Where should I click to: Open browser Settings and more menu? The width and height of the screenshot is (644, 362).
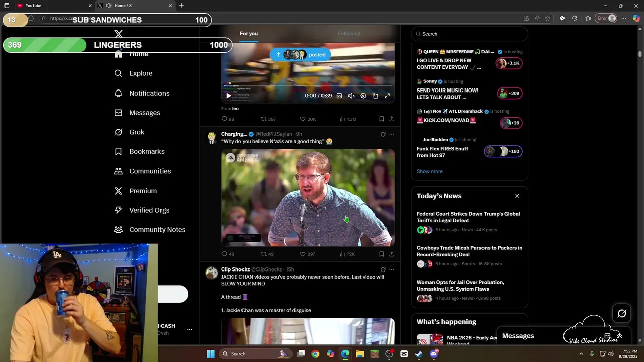(x=624, y=18)
